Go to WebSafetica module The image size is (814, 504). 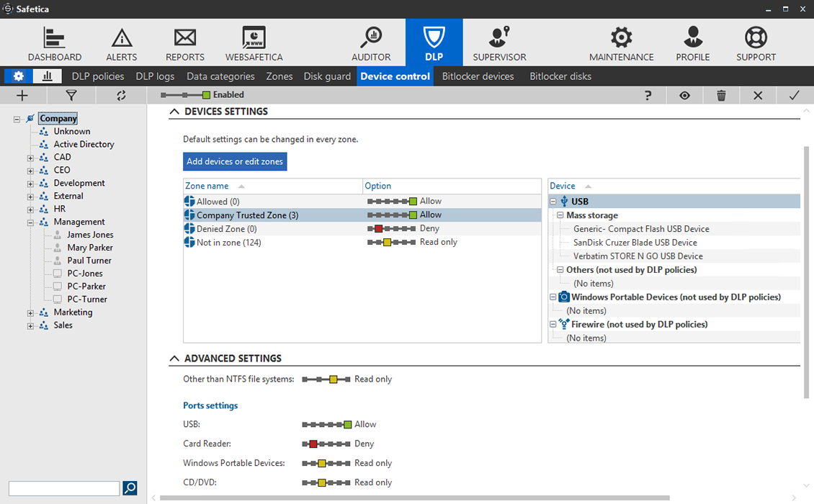(x=254, y=44)
